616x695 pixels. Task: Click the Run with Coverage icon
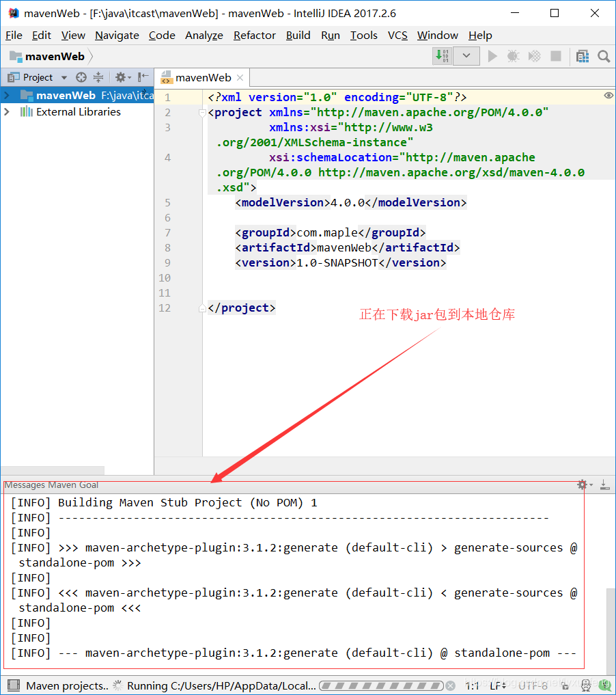click(535, 56)
